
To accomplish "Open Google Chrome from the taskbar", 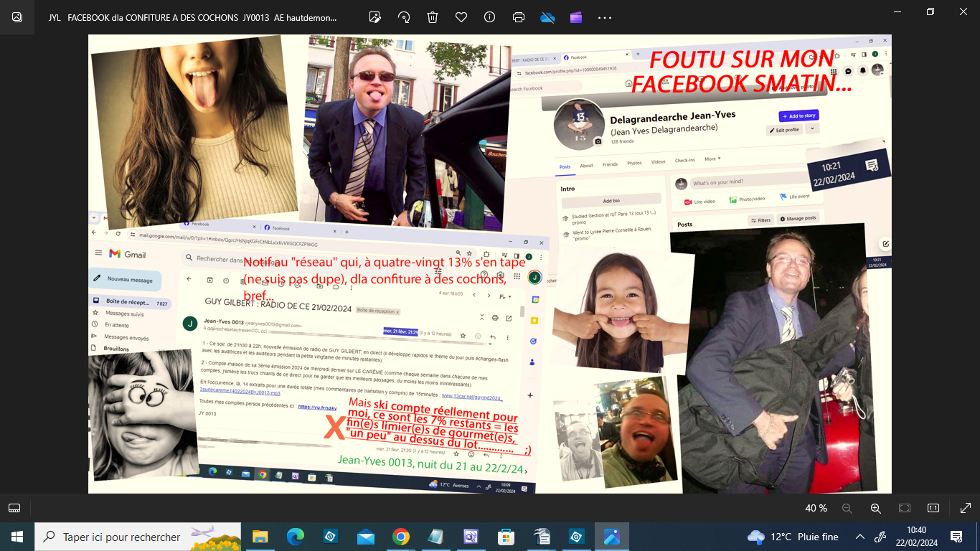I will coord(401,537).
